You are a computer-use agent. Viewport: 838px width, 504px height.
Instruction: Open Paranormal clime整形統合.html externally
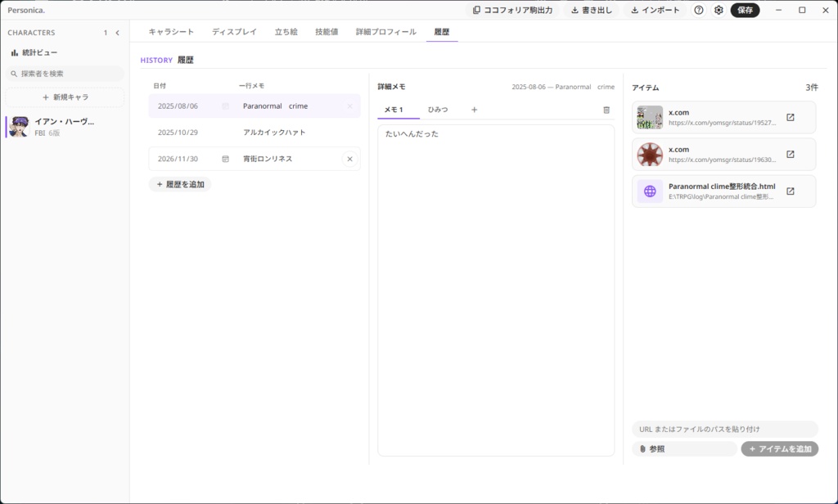[791, 191]
